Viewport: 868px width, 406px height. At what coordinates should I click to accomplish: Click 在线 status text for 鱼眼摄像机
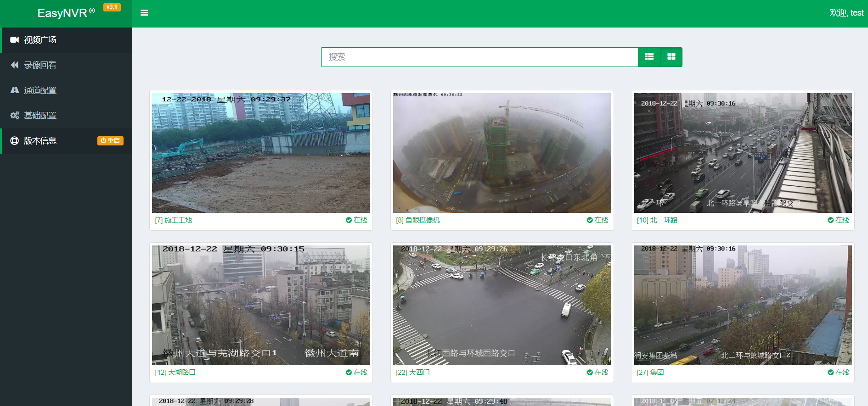click(x=601, y=220)
